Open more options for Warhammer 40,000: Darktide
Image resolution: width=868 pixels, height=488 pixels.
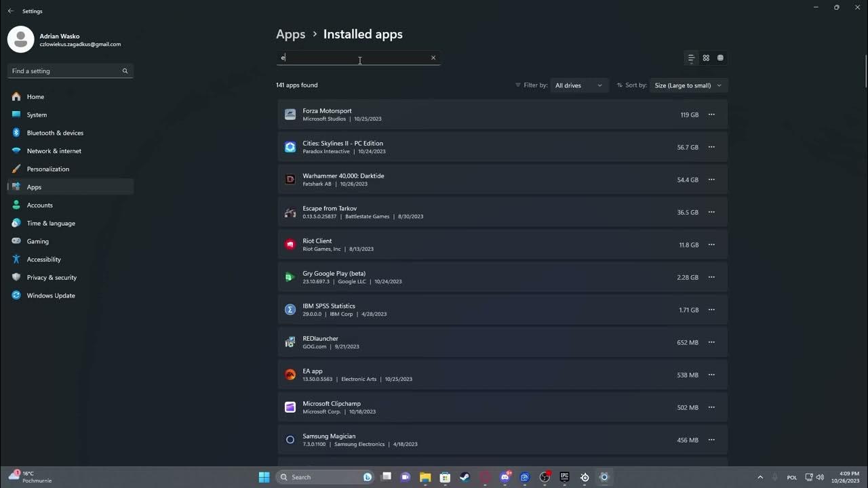(711, 180)
